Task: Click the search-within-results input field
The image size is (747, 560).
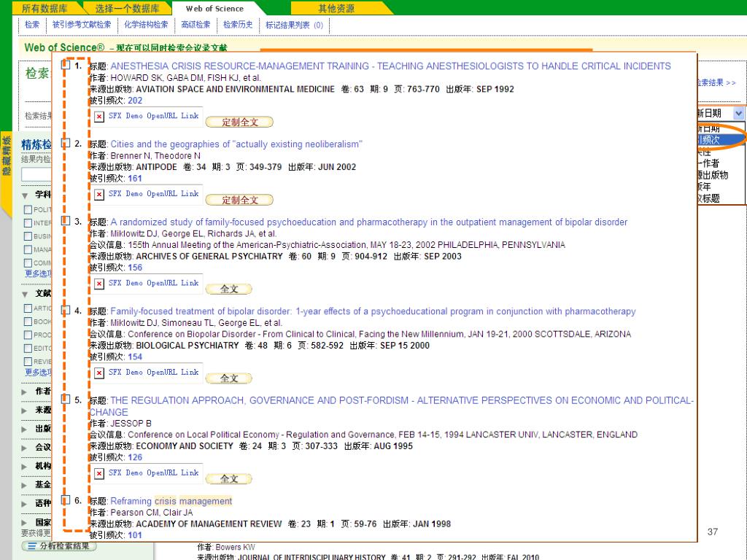Action: point(36,174)
